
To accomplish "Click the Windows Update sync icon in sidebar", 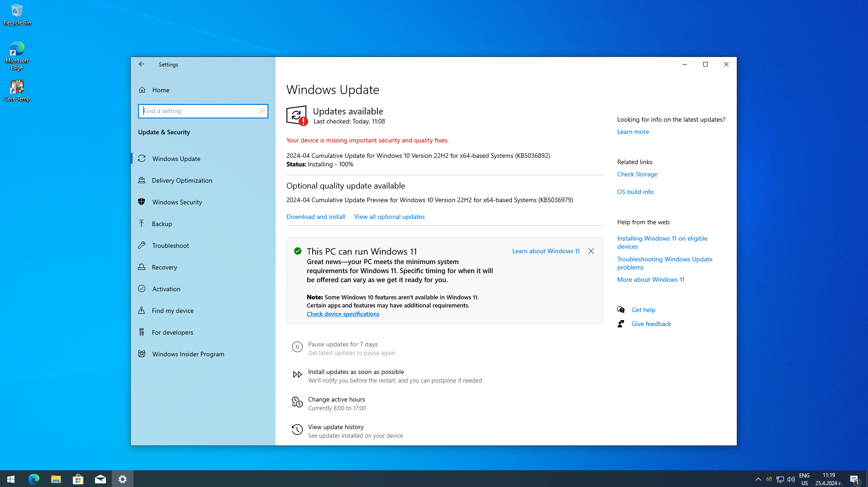I will [142, 159].
